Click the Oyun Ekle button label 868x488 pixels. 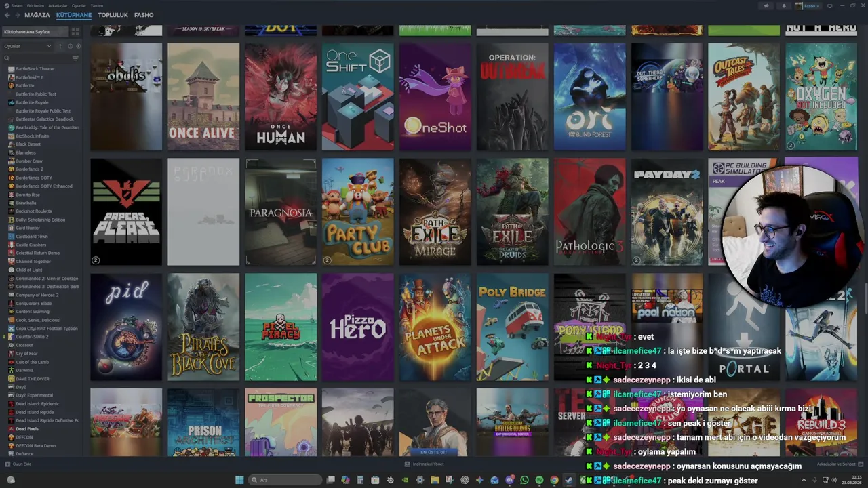click(22, 464)
